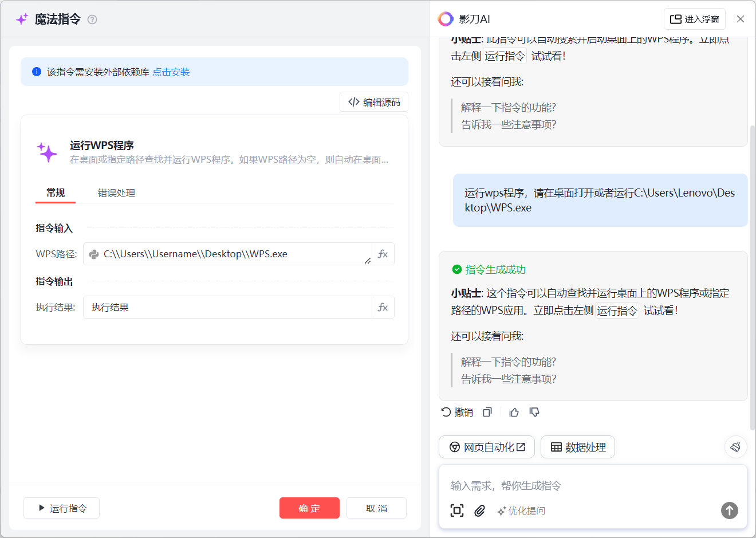Cancel with the 取消 button

coord(376,508)
